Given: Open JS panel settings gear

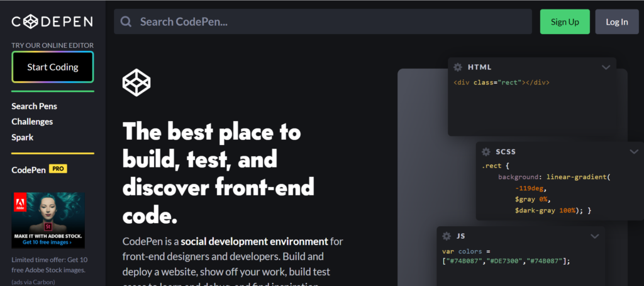Looking at the screenshot, I should 447,236.
